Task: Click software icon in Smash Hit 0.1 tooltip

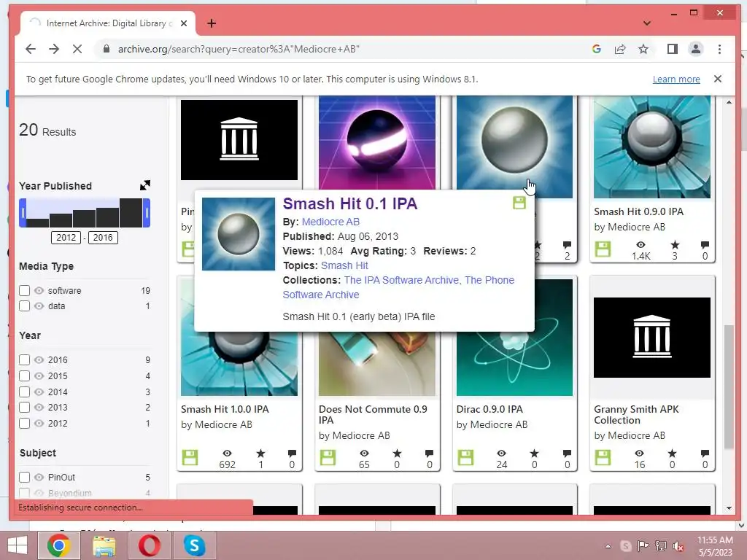Action: coord(519,203)
